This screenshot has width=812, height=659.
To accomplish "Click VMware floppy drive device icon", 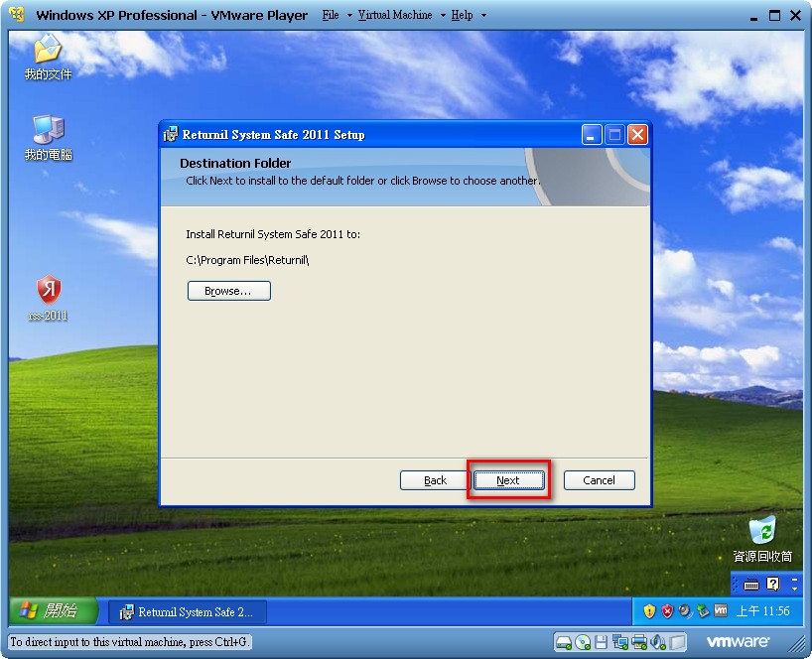I will pyautogui.click(x=601, y=642).
